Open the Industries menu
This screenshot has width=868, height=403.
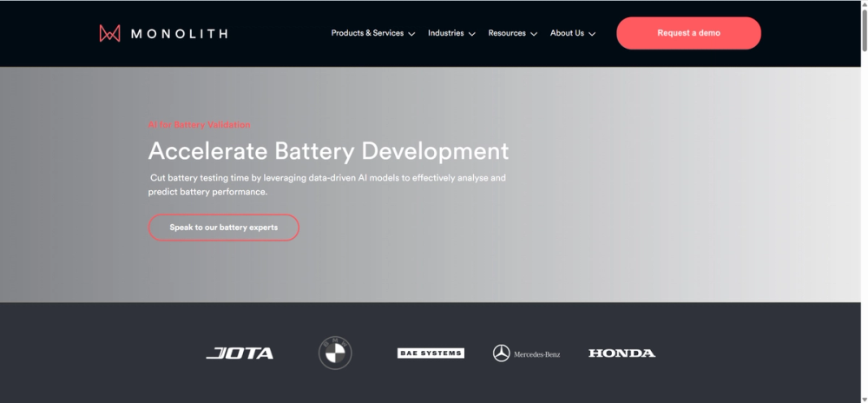pos(445,33)
